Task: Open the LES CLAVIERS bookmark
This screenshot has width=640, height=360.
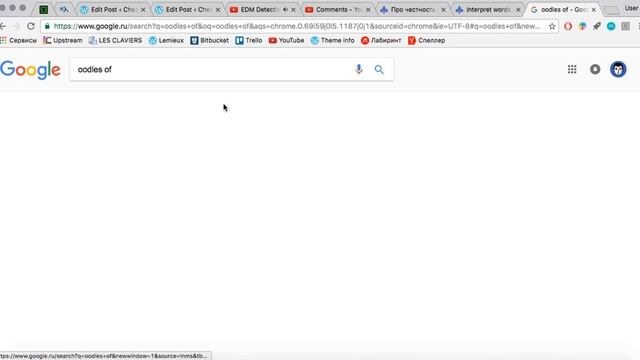Action: click(116, 40)
